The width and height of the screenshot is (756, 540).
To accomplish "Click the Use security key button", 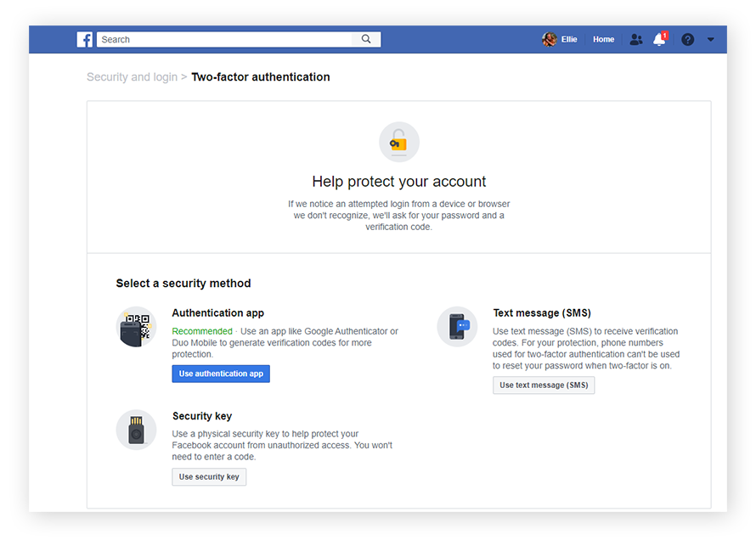I will pos(209,476).
